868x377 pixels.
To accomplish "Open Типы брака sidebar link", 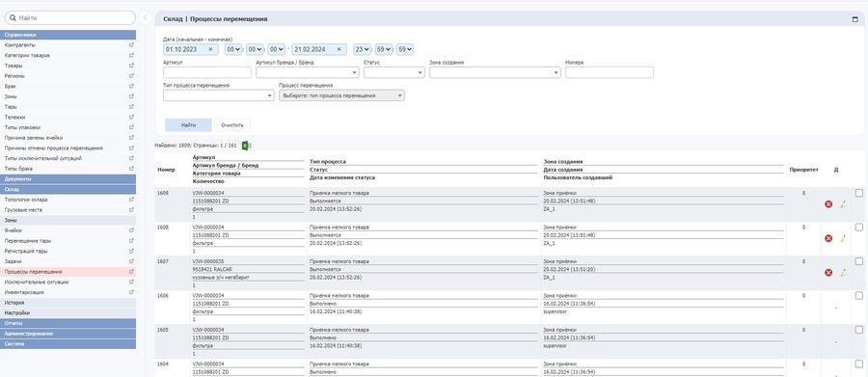I will pos(18,169).
